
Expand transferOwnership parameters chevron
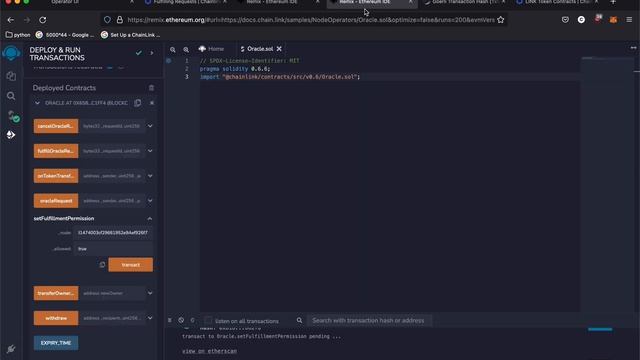pos(150,293)
